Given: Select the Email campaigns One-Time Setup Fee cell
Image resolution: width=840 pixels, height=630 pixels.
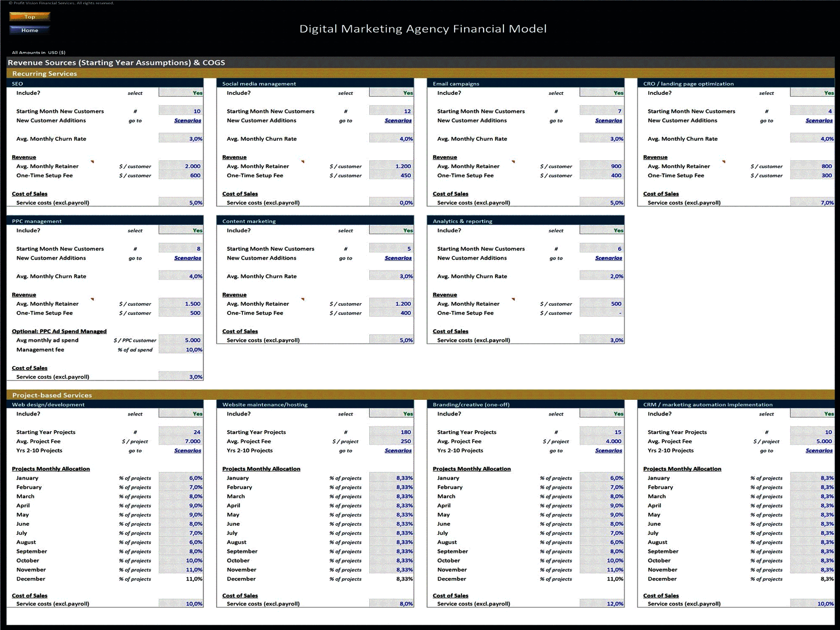Looking at the screenshot, I should point(601,175).
